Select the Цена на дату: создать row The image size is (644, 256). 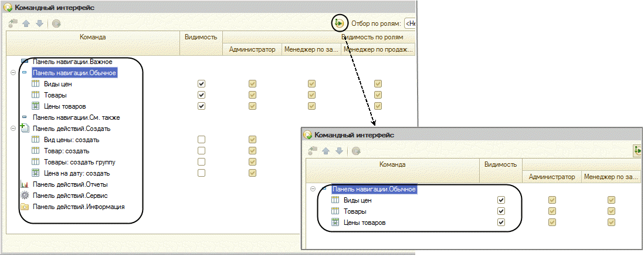[x=77, y=173]
